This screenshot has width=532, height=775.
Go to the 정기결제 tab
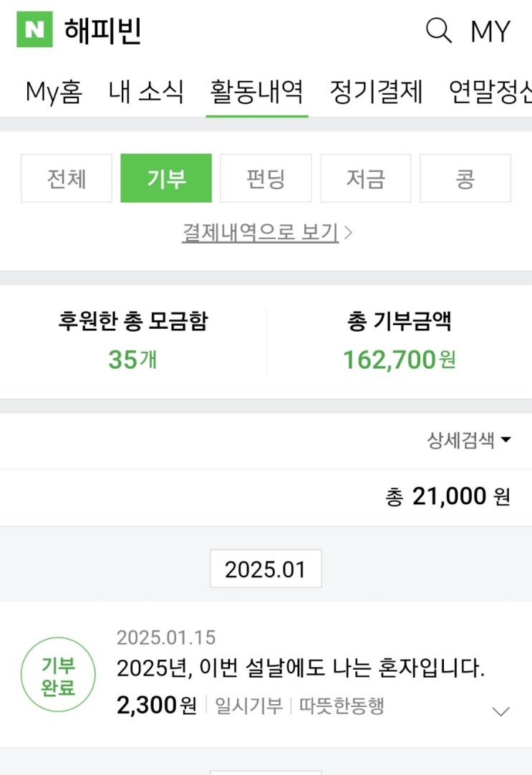click(x=376, y=92)
